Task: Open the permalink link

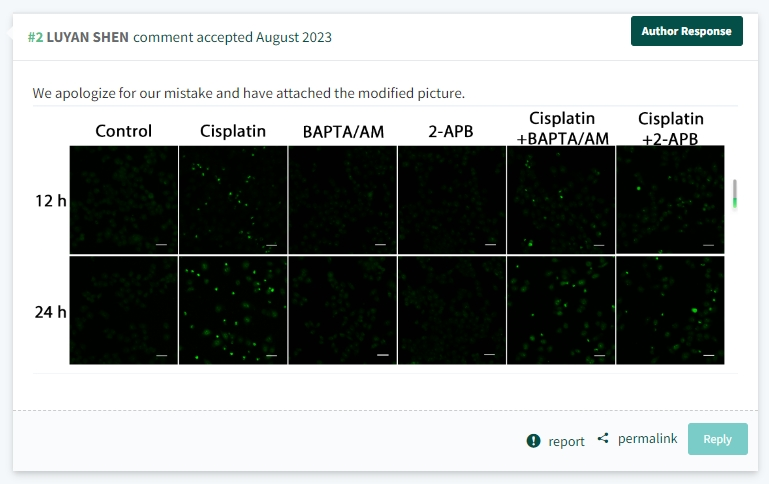Action: [647, 438]
